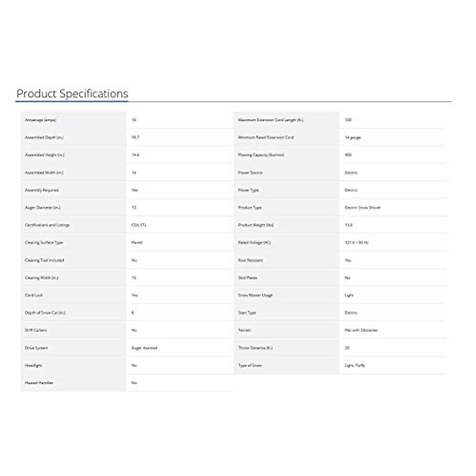This screenshot has height=476, width=476.
Task: Select the Snow Blower Usage label
Action: point(255,295)
